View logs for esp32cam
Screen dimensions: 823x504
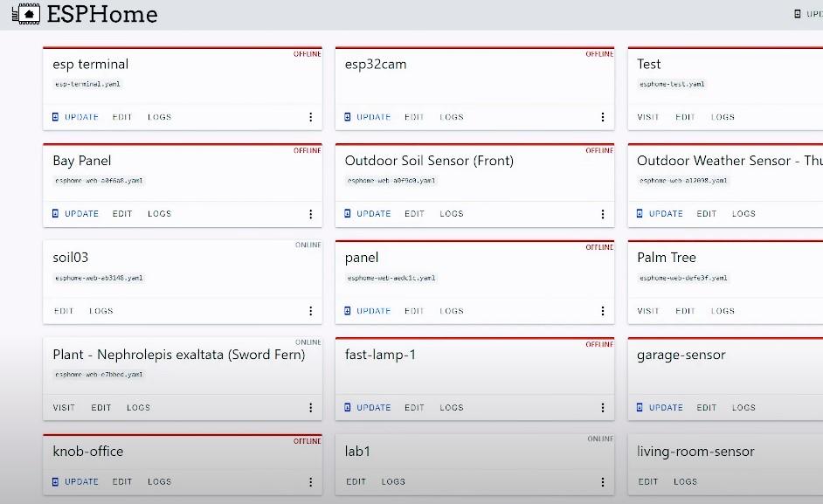click(452, 117)
